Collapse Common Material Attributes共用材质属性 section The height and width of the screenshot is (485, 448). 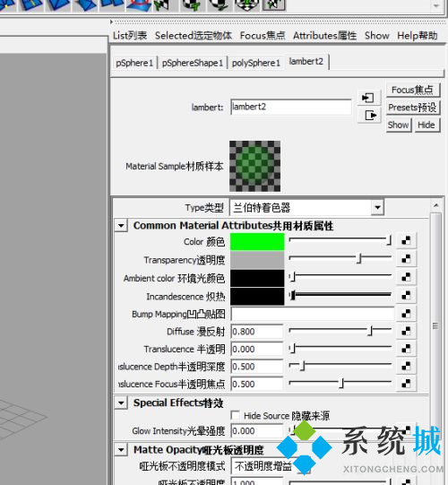tap(121, 226)
